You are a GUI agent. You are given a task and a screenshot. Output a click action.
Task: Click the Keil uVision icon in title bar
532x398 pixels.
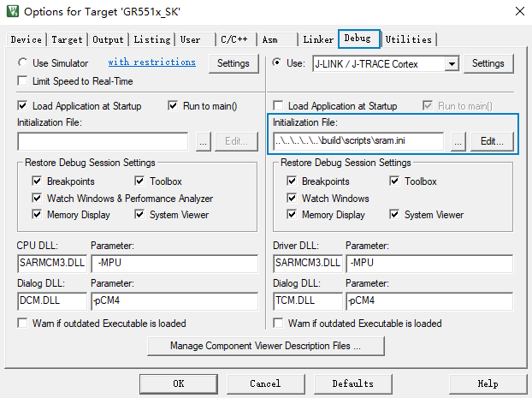13,11
